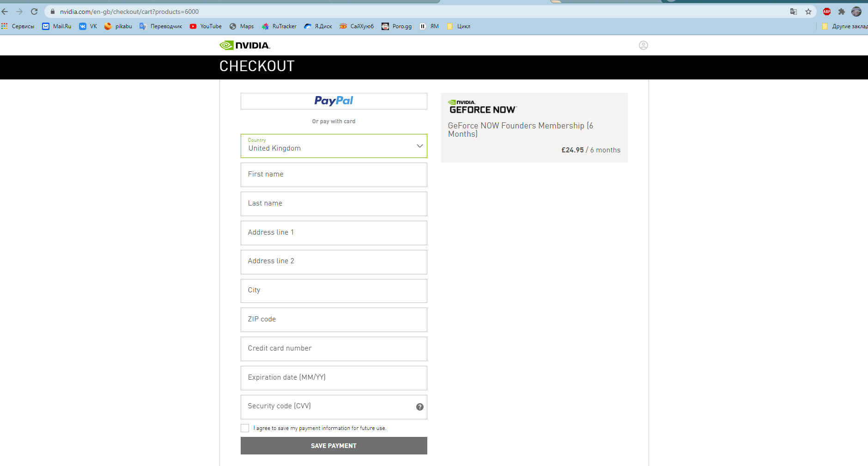Bookmark this page with star icon

pos(808,12)
